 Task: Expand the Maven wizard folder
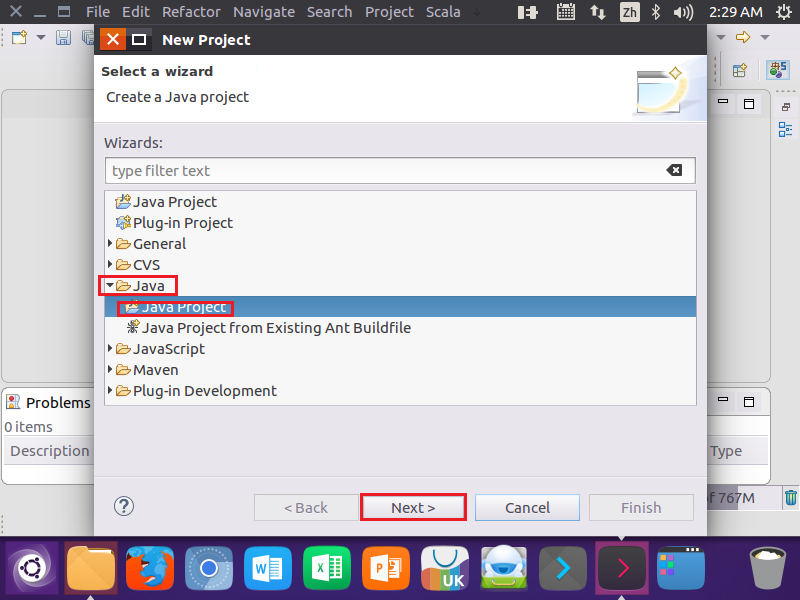tap(110, 369)
